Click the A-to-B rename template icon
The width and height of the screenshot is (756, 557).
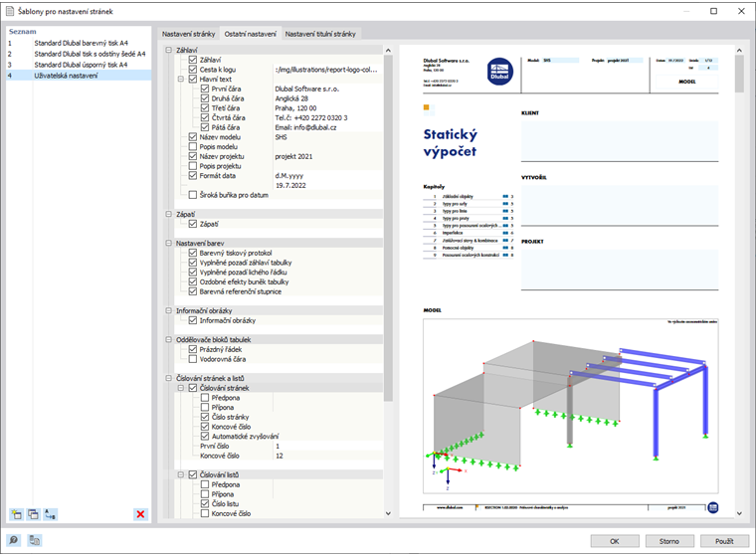(50, 514)
